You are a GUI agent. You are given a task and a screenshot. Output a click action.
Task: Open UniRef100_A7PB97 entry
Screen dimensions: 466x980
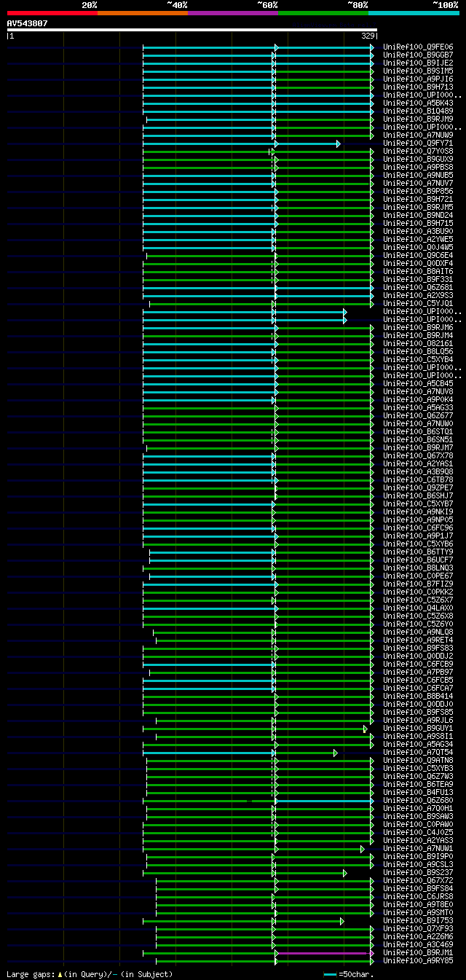(418, 672)
